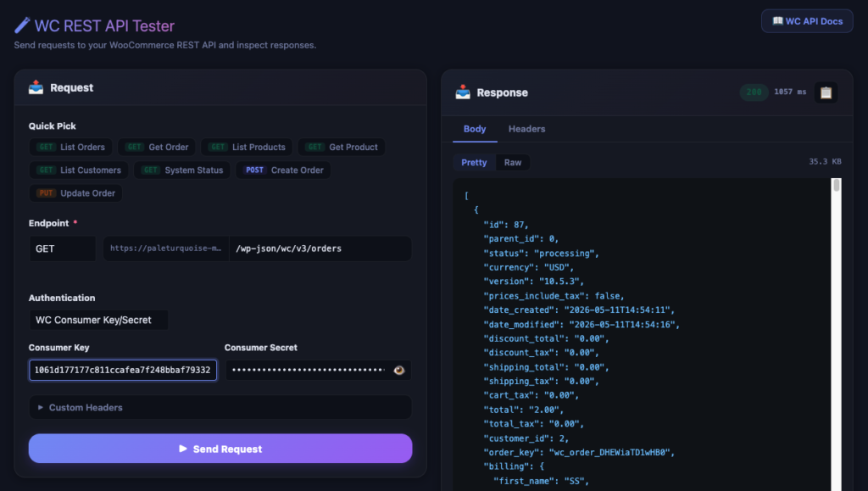Click the 1057 ms response time
The image size is (868, 491).
(790, 92)
